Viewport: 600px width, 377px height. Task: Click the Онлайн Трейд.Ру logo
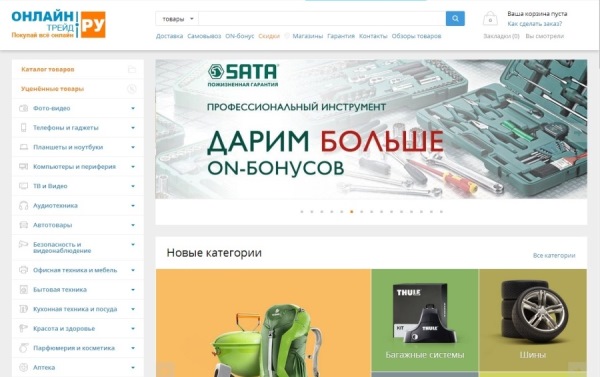58,24
